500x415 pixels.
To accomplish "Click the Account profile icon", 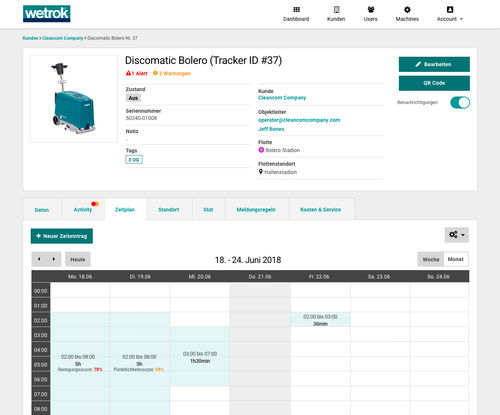I will click(x=450, y=9).
